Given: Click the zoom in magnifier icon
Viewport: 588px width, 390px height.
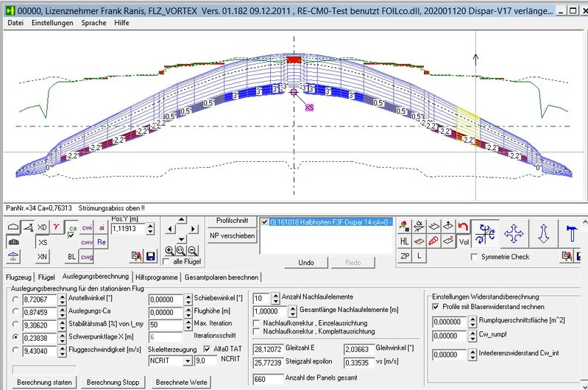Looking at the screenshot, I should point(169,250).
